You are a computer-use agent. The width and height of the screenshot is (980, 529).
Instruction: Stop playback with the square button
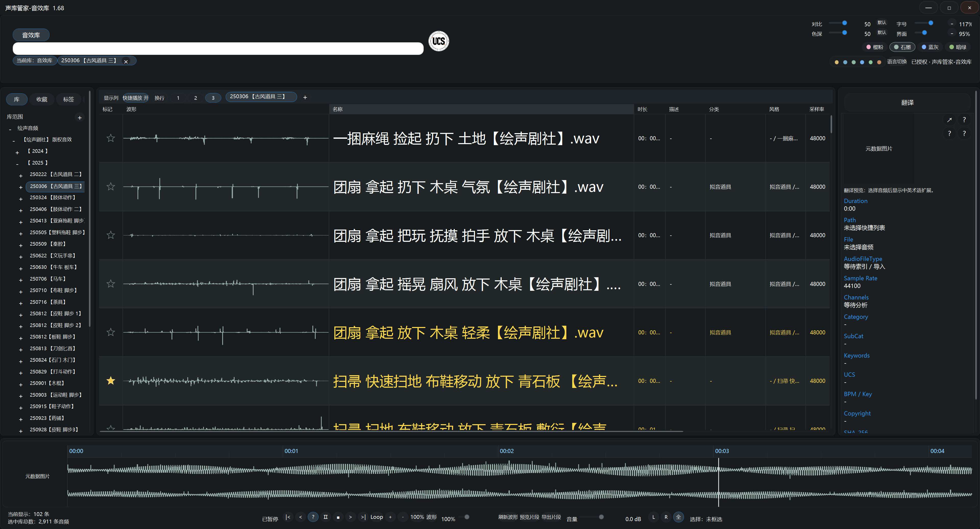click(x=338, y=517)
